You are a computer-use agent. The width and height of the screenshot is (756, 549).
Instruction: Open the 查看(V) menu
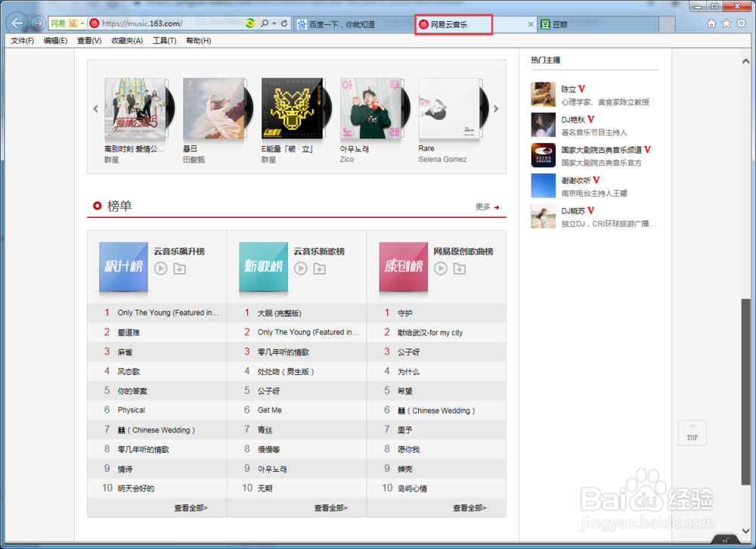pyautogui.click(x=89, y=41)
